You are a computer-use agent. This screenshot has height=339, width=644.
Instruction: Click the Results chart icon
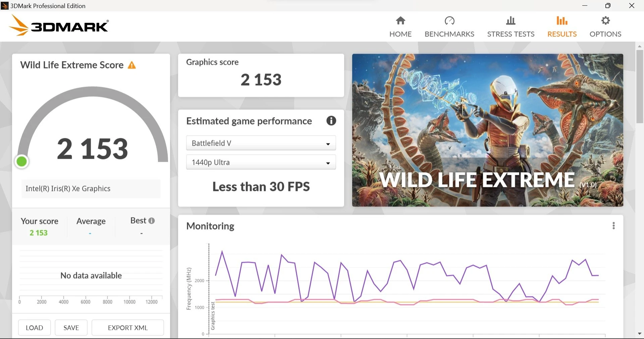(x=562, y=21)
